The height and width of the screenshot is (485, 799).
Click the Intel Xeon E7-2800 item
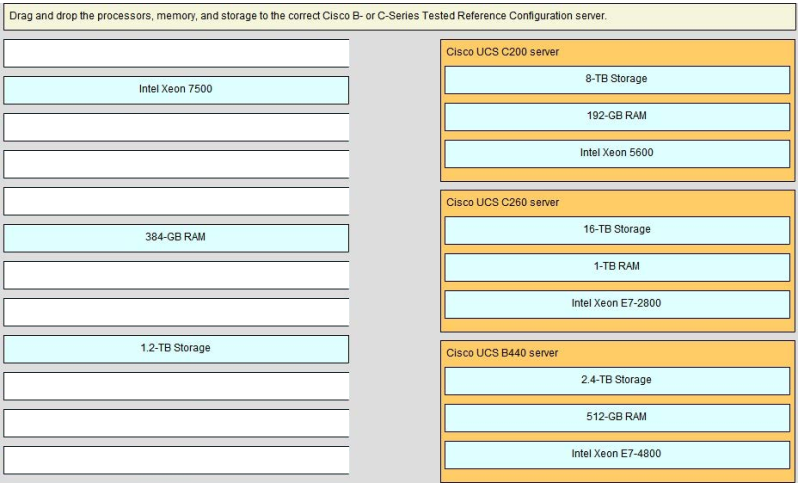pyautogui.click(x=617, y=304)
